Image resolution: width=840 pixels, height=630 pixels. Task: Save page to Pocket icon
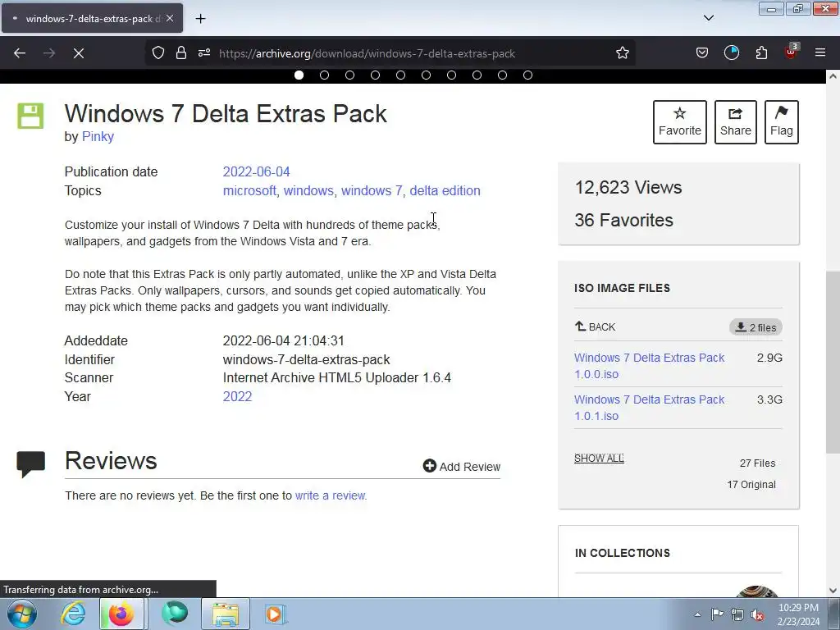702,53
